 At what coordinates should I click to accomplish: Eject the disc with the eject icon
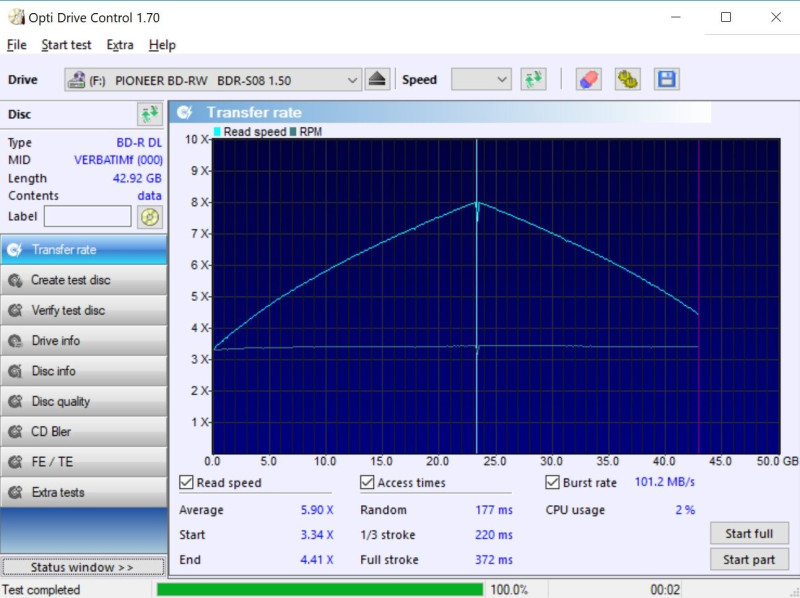[x=377, y=80]
